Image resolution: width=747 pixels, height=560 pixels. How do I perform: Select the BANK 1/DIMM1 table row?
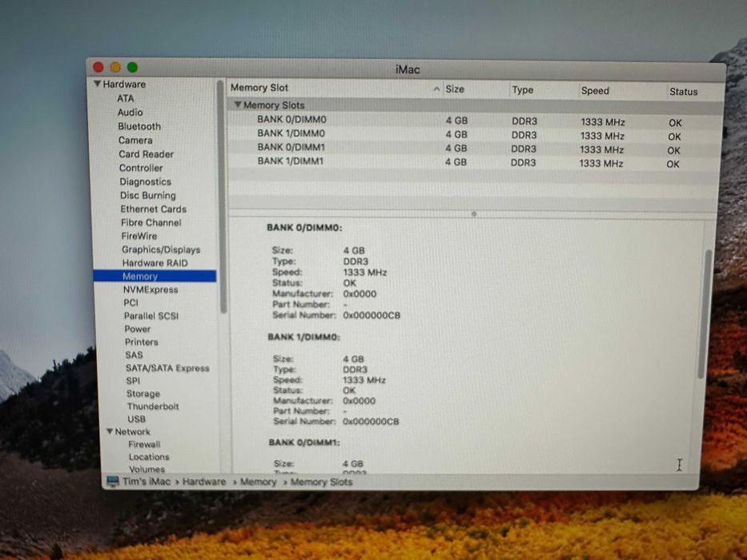click(474, 162)
